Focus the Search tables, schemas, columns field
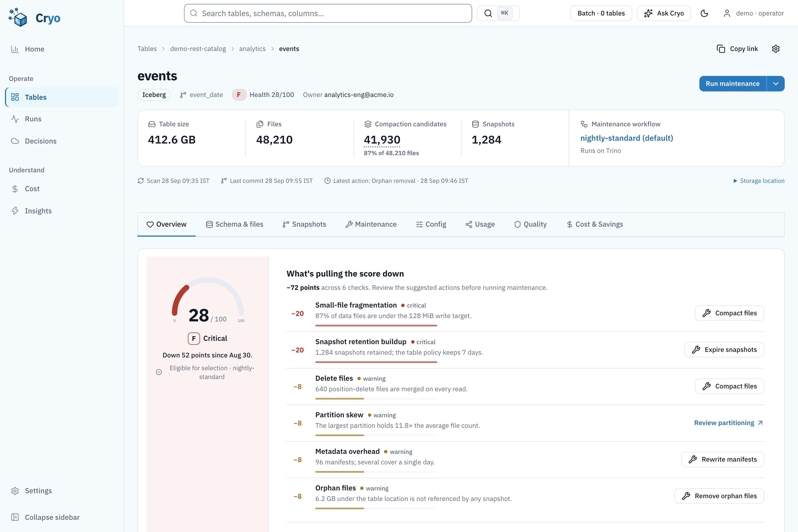This screenshot has height=532, width=798. tap(328, 13)
